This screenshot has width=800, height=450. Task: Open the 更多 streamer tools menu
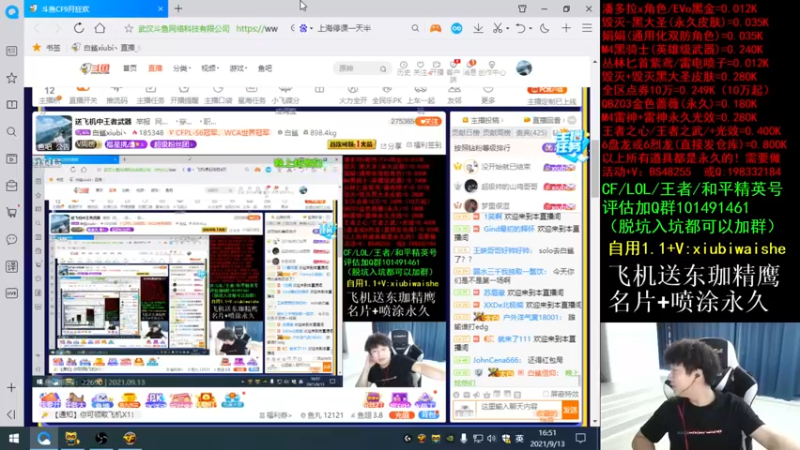point(488,95)
